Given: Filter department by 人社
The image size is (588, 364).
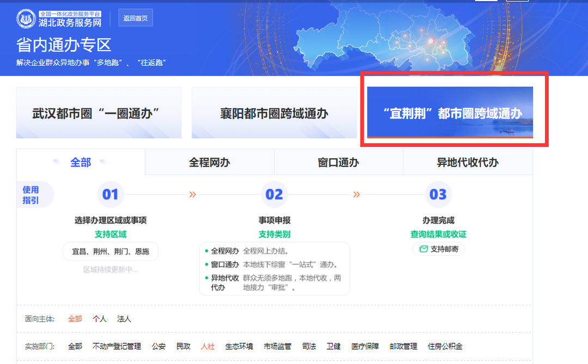Looking at the screenshot, I should (208, 347).
